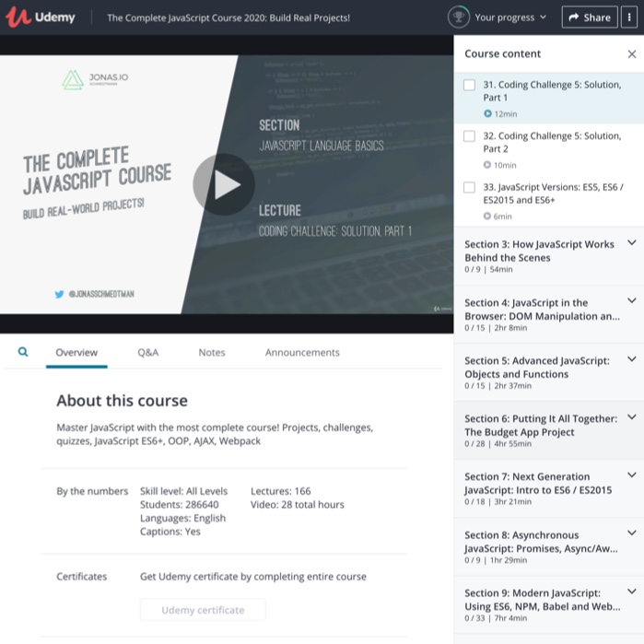Click 'Captions: Yes' text
The image size is (644, 644).
point(170,532)
